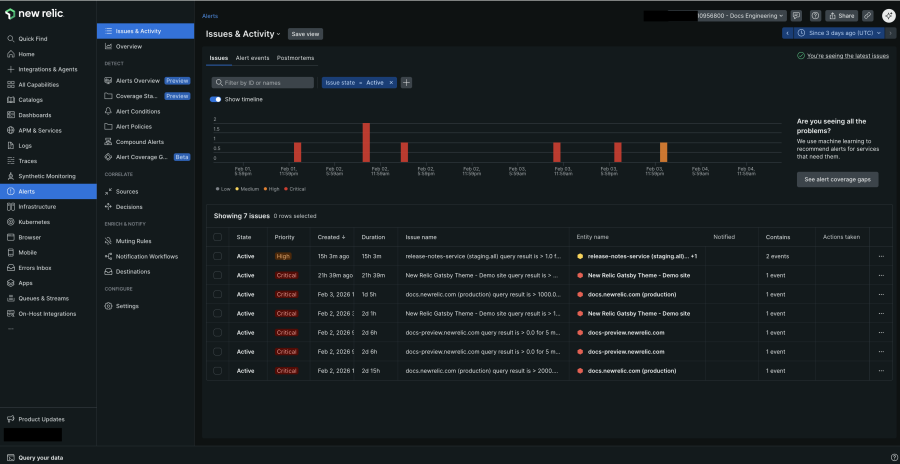The width and height of the screenshot is (900, 464).
Task: Open Traces sidebar icon
Action: coord(10,161)
